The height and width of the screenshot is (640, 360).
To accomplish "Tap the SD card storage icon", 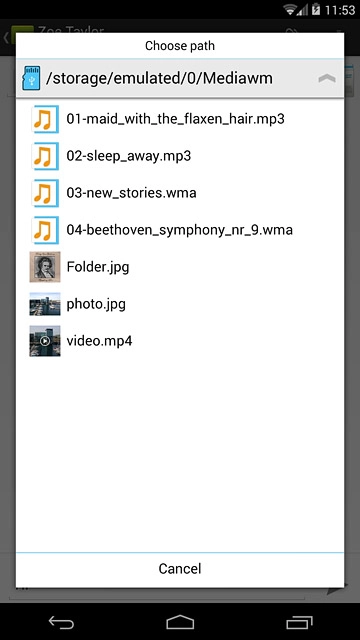I will (31, 78).
